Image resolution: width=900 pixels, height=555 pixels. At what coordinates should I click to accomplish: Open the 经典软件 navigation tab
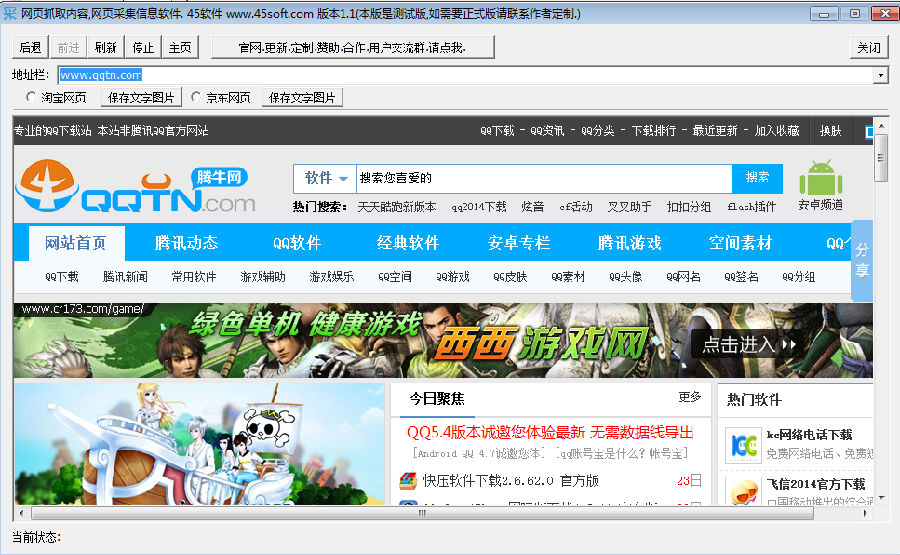(408, 243)
